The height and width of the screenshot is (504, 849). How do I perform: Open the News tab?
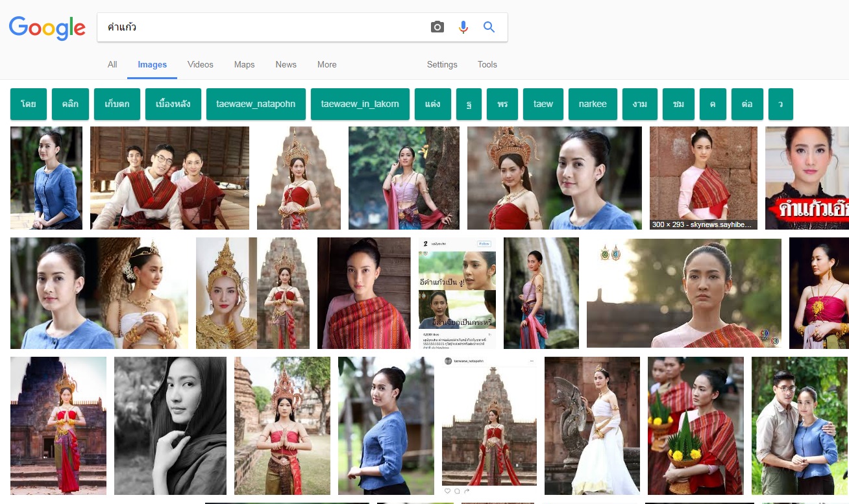click(x=286, y=64)
